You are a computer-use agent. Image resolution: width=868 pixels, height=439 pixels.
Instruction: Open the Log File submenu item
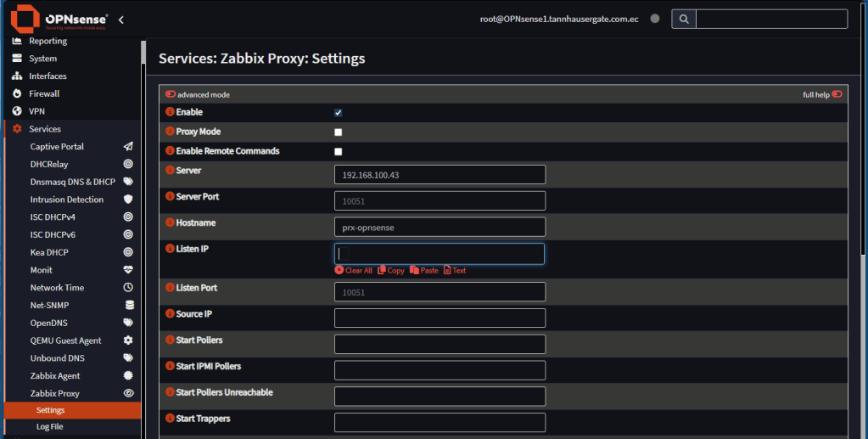49,426
